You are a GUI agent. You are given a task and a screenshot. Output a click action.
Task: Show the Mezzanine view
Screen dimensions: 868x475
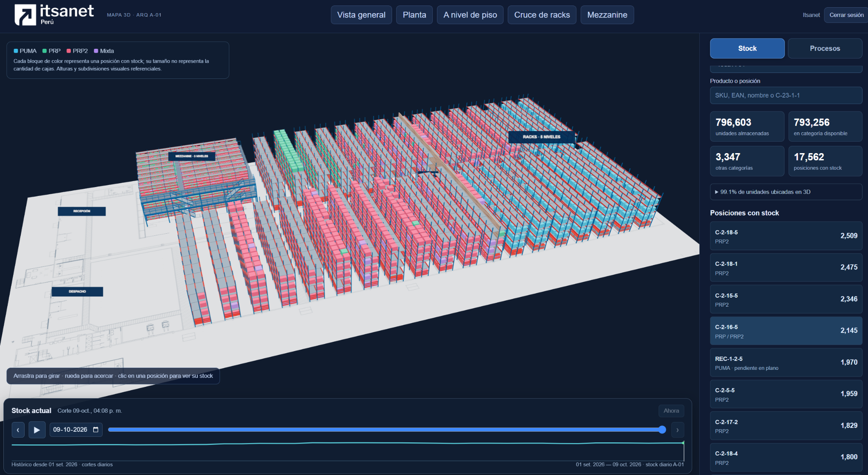point(607,15)
